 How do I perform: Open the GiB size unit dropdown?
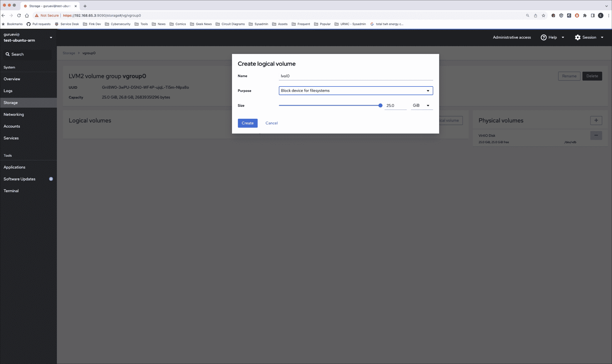click(x=421, y=105)
